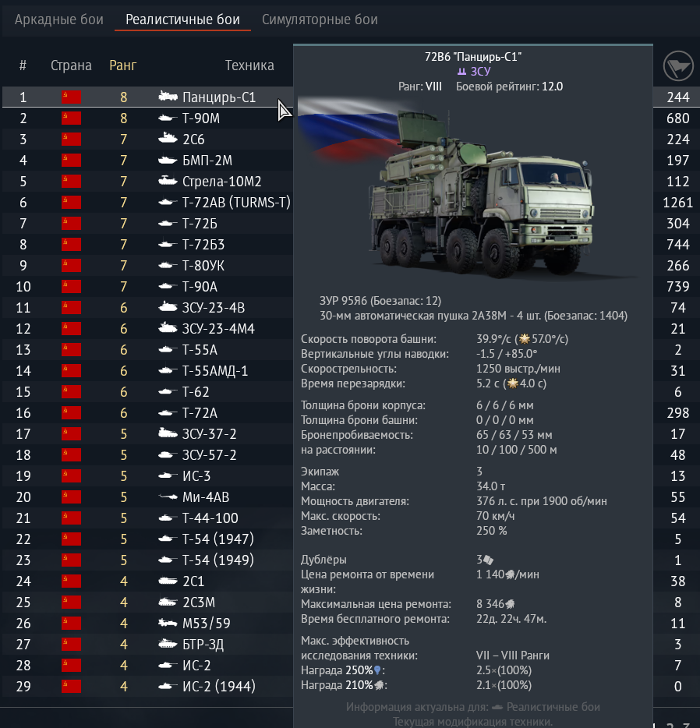700x728 pixels.
Task: Select the 2С1 vehicle name
Action: point(193,581)
